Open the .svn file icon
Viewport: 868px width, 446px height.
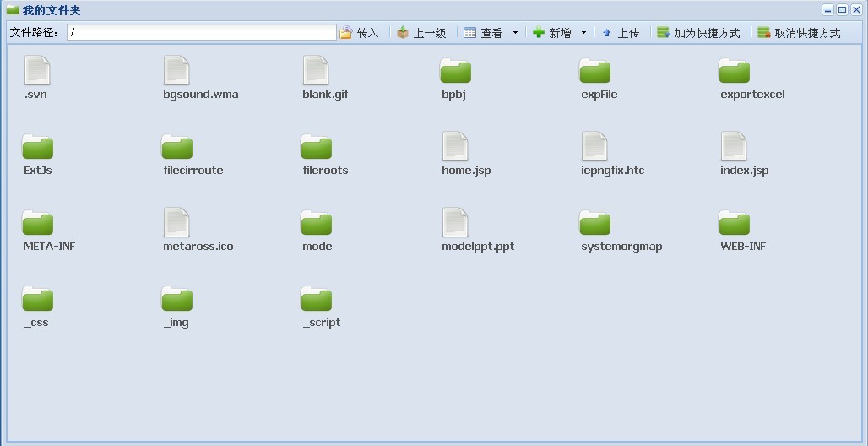tap(37, 70)
